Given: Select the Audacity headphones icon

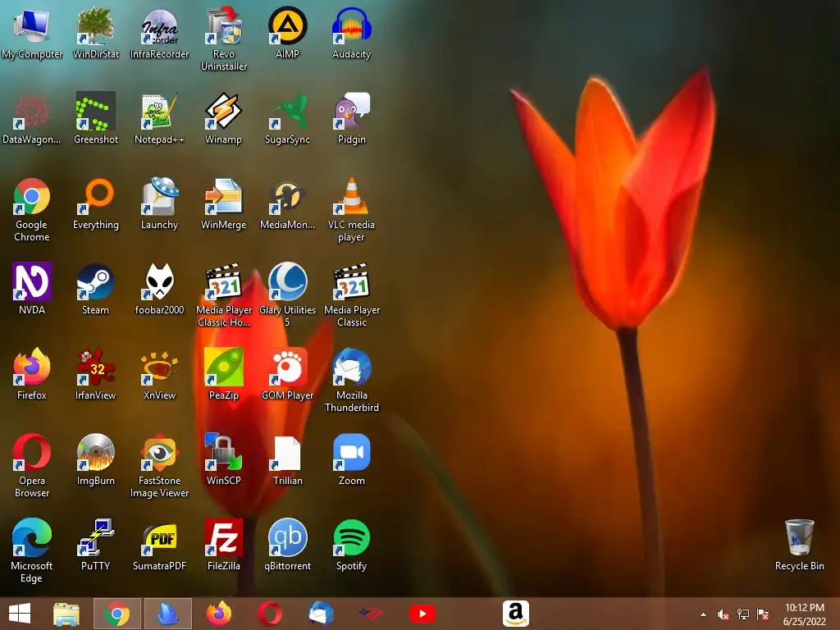Looking at the screenshot, I should tap(351, 32).
